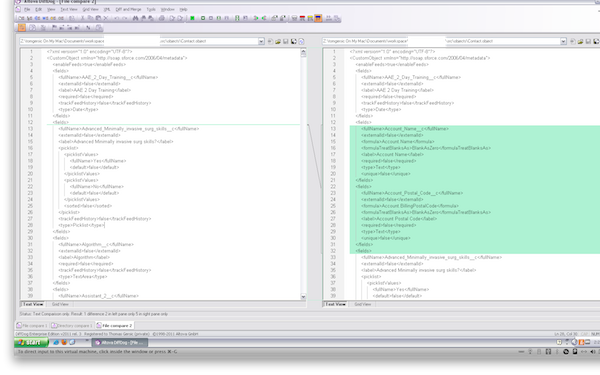Open the Diff and Merge menu
This screenshot has height=375, width=600.
coord(128,9)
